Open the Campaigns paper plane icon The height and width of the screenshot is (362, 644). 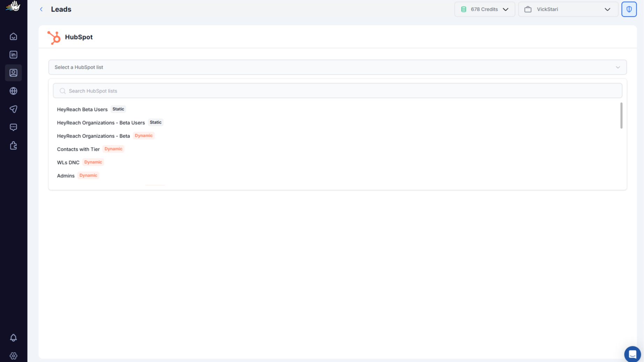[13, 109]
